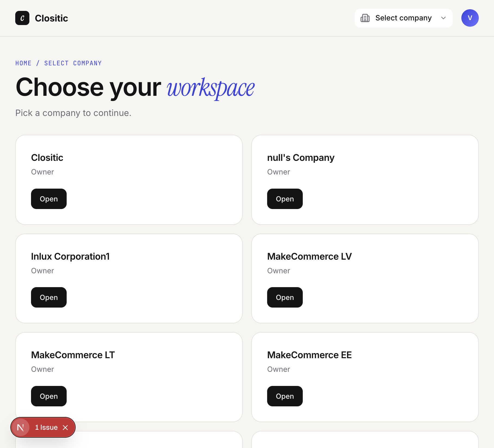Click Owner label under Inlux Corporation1

click(x=42, y=271)
